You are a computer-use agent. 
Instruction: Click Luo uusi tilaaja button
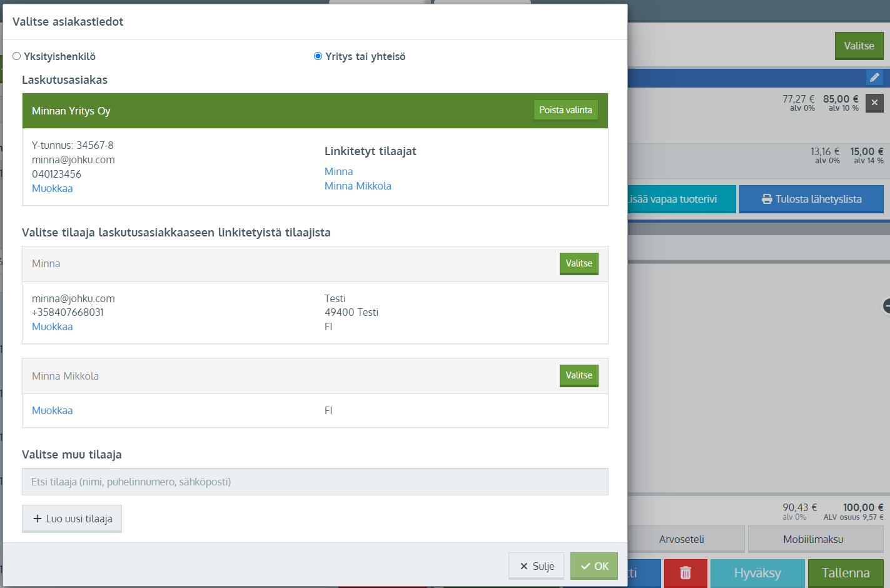click(72, 519)
